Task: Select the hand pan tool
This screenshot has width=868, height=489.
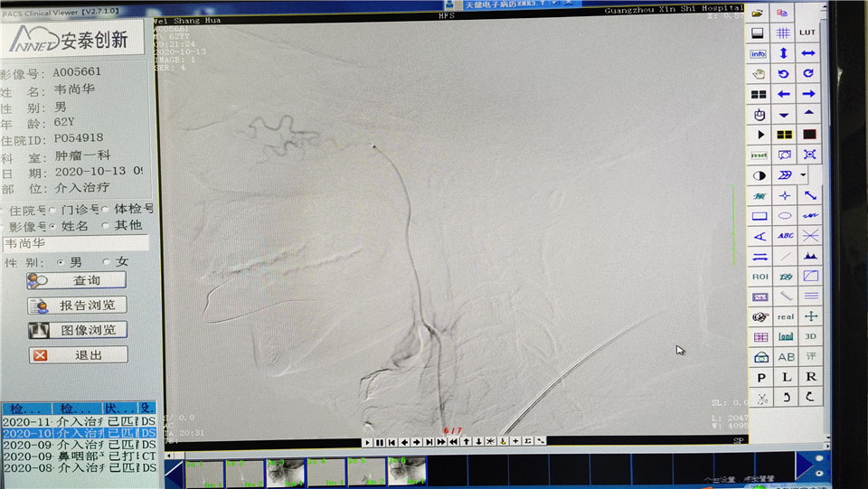Action: (759, 73)
